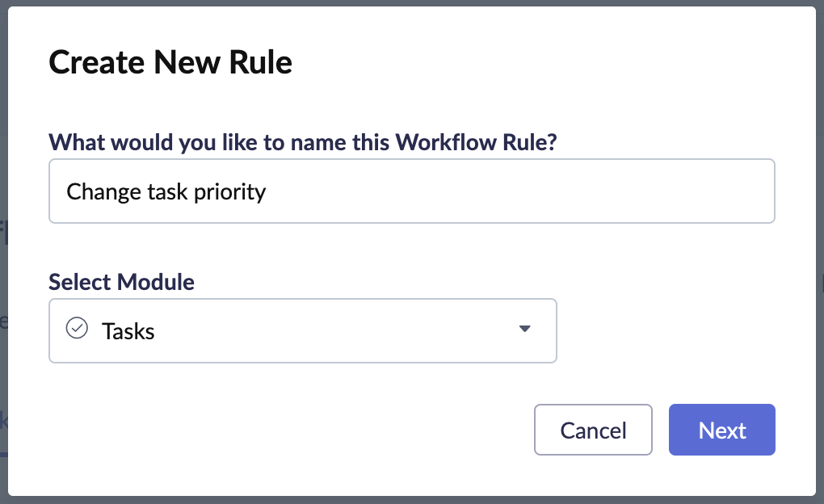Viewport: 824px width, 504px height.
Task: Cancel the new rule dialog
Action: [593, 430]
